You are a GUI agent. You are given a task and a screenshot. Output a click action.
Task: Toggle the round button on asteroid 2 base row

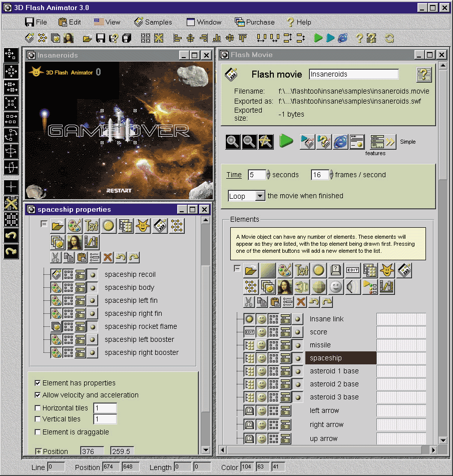tap(298, 384)
